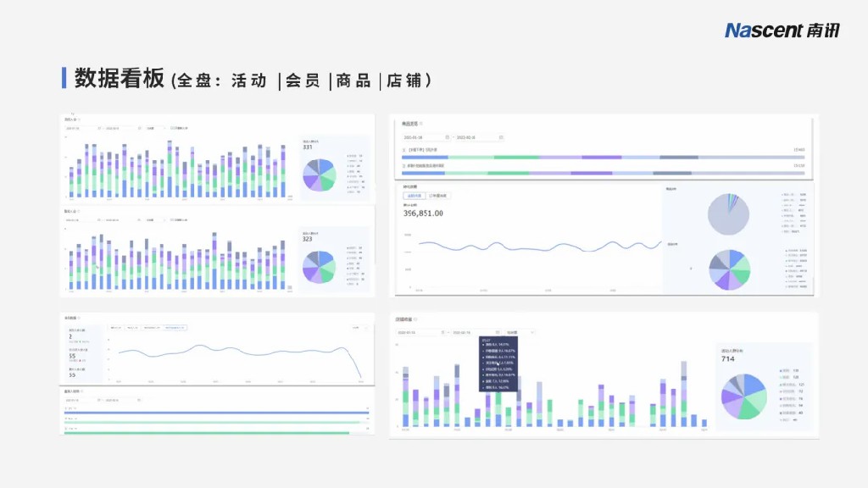
Task: Click the pie chart under the 331 total
Action: coord(320,175)
